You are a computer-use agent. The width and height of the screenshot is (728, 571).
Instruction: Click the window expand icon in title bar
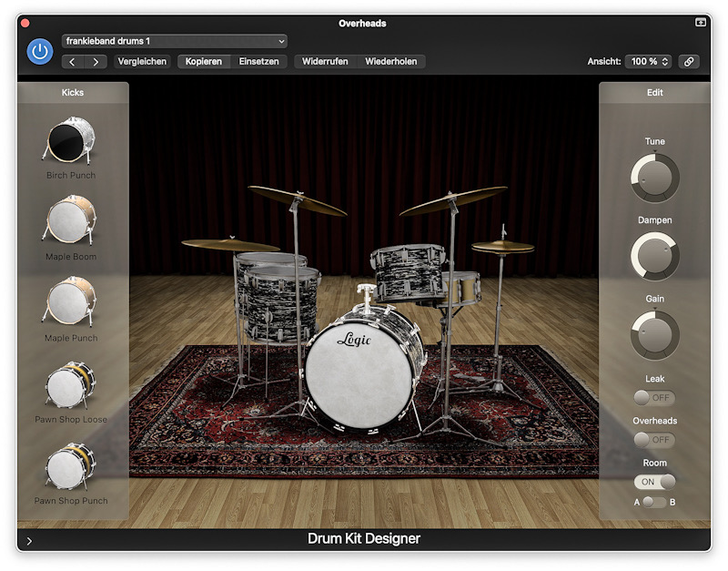tap(701, 22)
